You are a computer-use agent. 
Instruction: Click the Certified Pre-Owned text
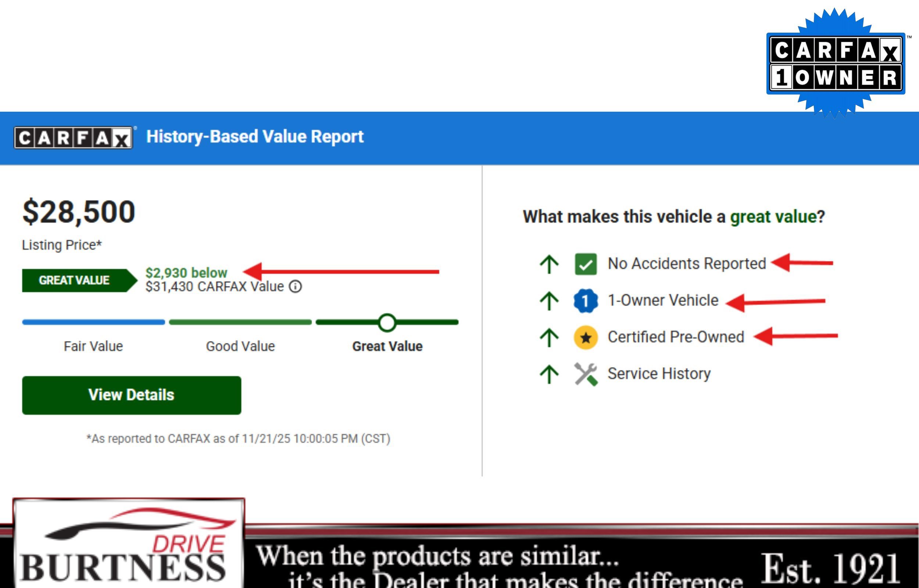[675, 337]
